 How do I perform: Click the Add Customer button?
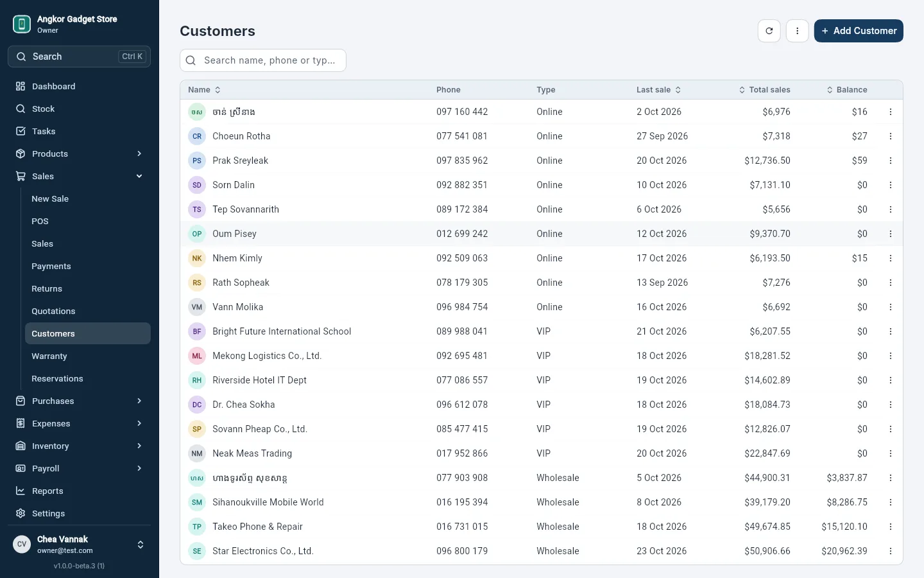click(x=859, y=31)
